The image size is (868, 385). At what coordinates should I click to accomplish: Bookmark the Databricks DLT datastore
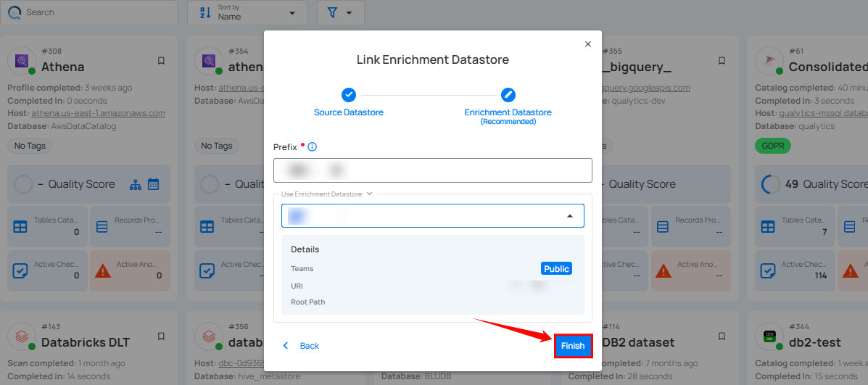coord(161,336)
